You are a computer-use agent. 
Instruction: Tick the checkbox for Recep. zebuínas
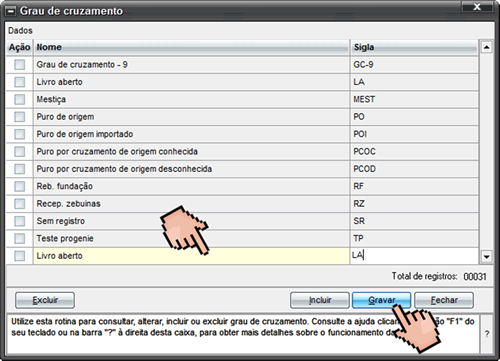(x=20, y=204)
